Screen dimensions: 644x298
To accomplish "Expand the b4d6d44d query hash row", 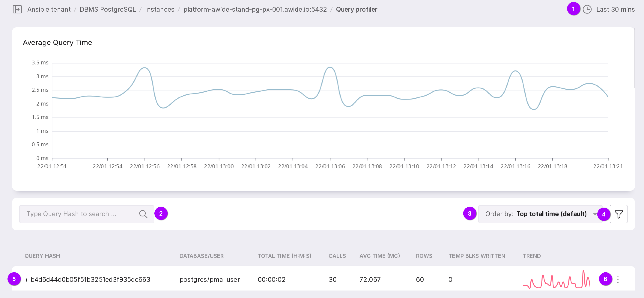I will coord(27,280).
